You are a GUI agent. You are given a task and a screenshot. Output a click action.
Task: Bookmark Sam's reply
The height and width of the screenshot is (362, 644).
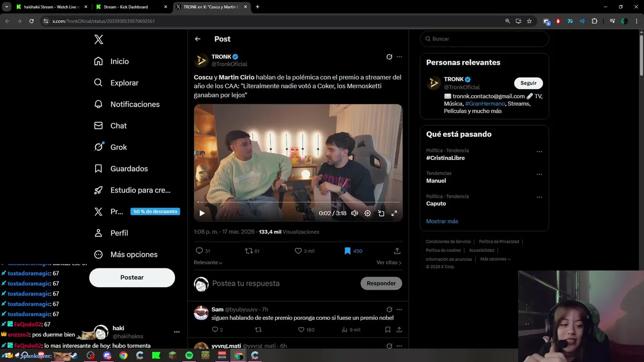(x=387, y=330)
